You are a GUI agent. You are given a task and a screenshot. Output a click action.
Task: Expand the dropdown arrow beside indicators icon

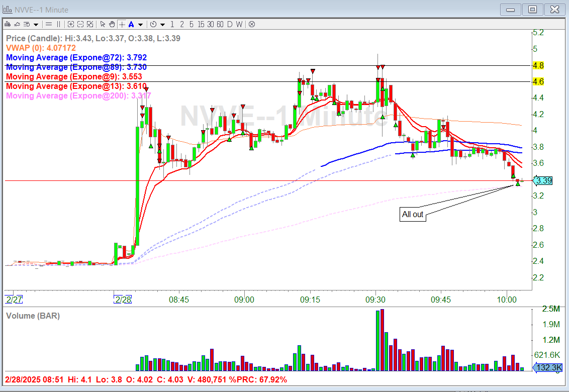[36, 25]
